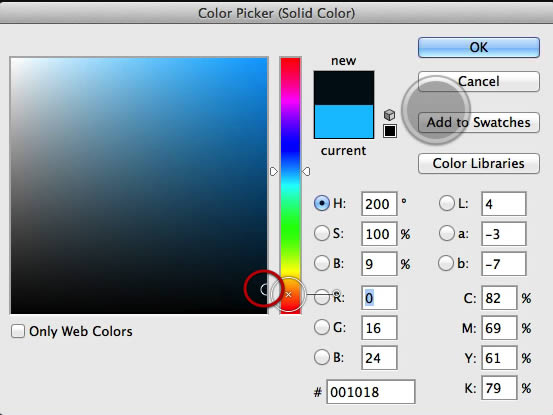Click the vertical hue spectrum bar

tap(290, 185)
